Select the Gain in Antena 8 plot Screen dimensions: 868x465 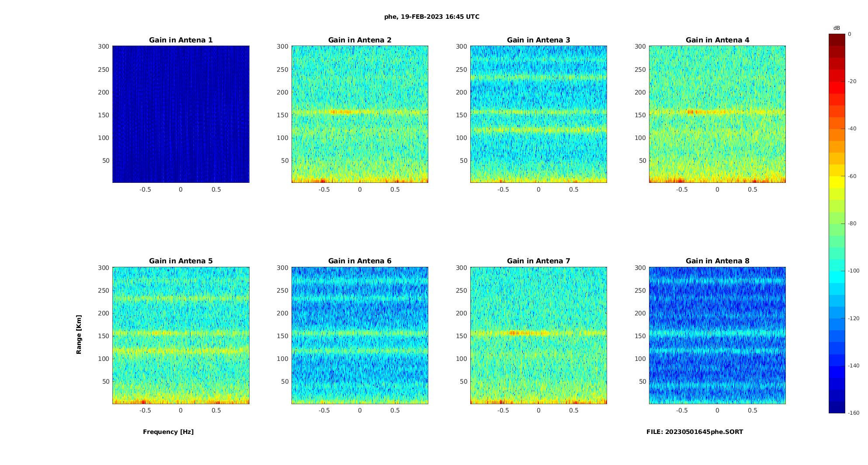click(717, 335)
